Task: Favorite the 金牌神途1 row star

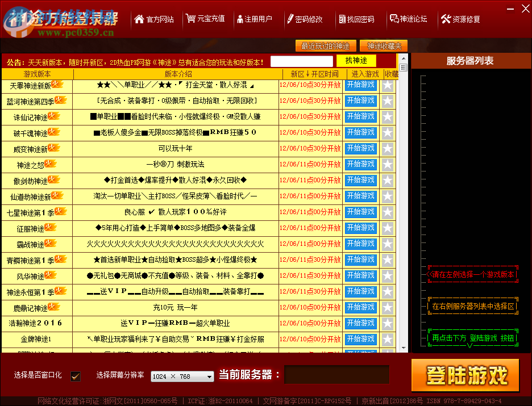Action: pos(388,340)
